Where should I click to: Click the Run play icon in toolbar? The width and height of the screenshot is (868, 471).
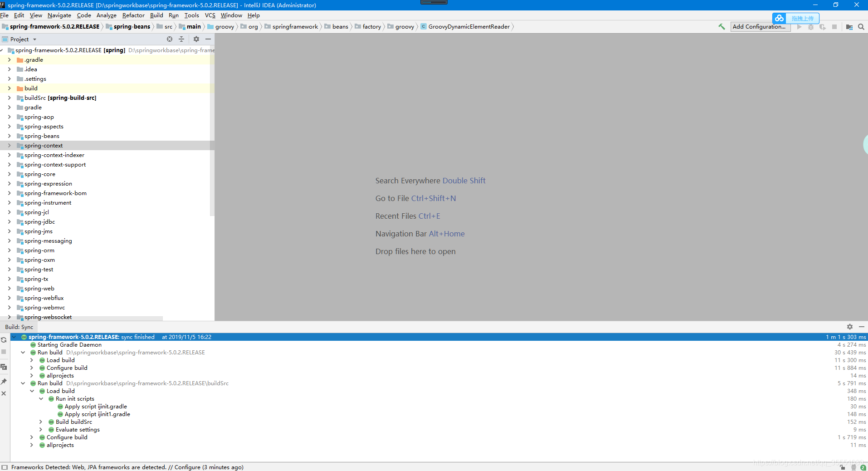pos(799,27)
